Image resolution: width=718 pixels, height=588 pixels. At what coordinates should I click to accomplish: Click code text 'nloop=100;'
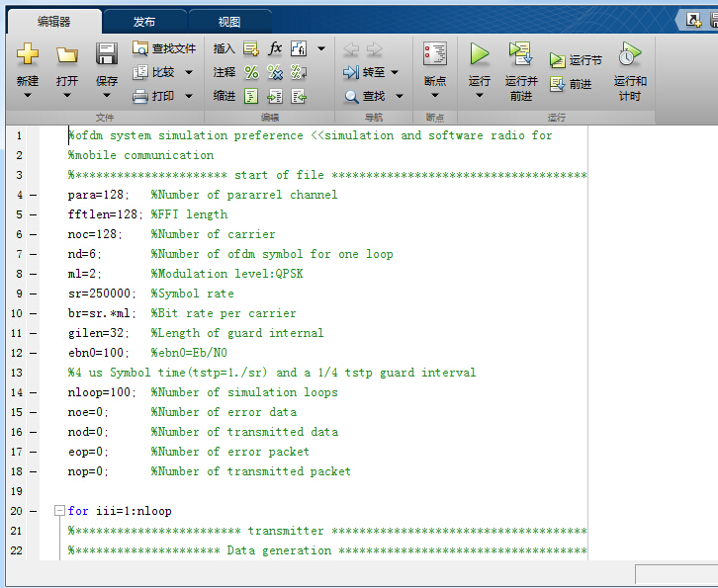(x=102, y=392)
